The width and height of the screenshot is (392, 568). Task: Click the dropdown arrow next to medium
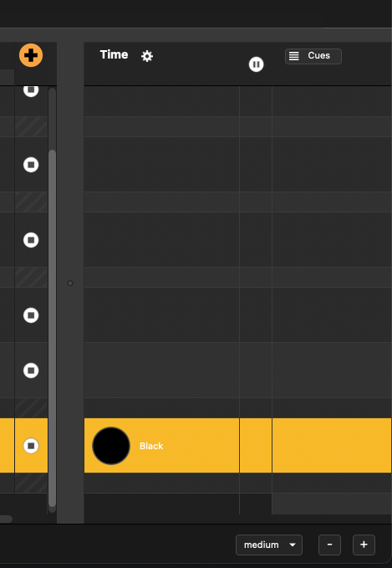(293, 545)
